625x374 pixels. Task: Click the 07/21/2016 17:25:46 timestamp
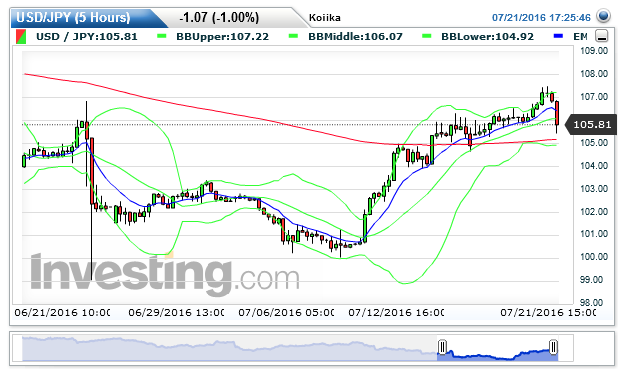541,18
